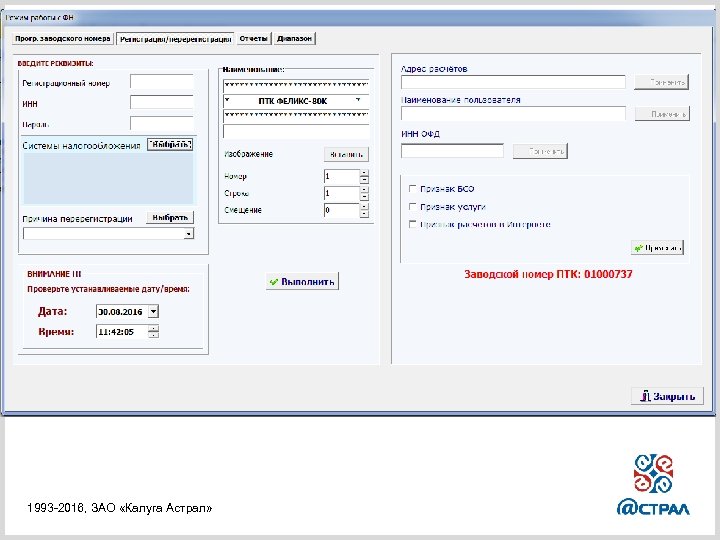Click the Наименование пользователя input field
Viewport: 720px width, 540px height.
click(x=513, y=113)
